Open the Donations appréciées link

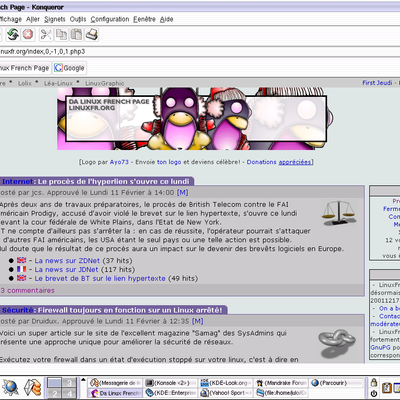click(278, 162)
